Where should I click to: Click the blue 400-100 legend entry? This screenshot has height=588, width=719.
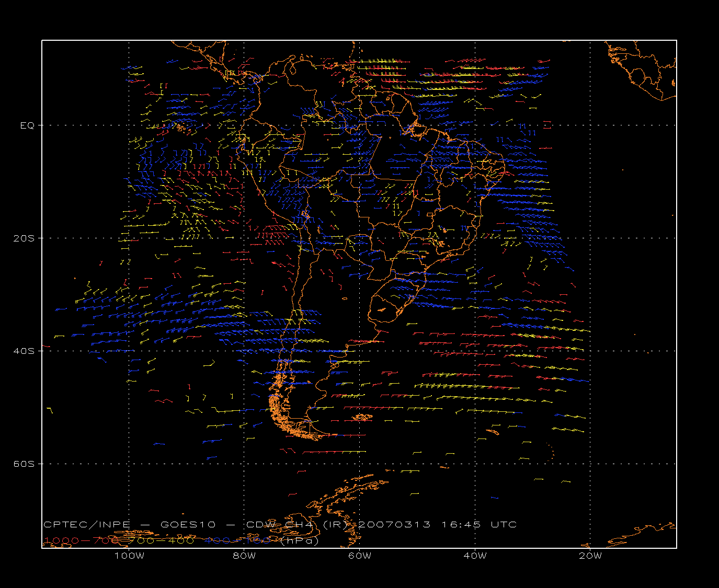(x=238, y=540)
